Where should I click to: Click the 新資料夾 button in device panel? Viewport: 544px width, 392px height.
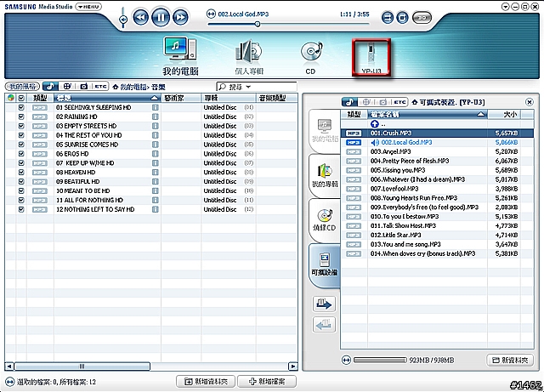510,361
